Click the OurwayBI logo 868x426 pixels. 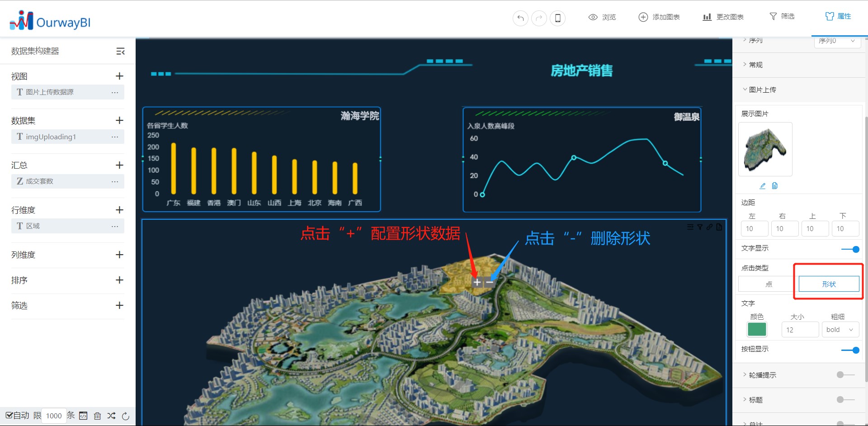(x=50, y=21)
